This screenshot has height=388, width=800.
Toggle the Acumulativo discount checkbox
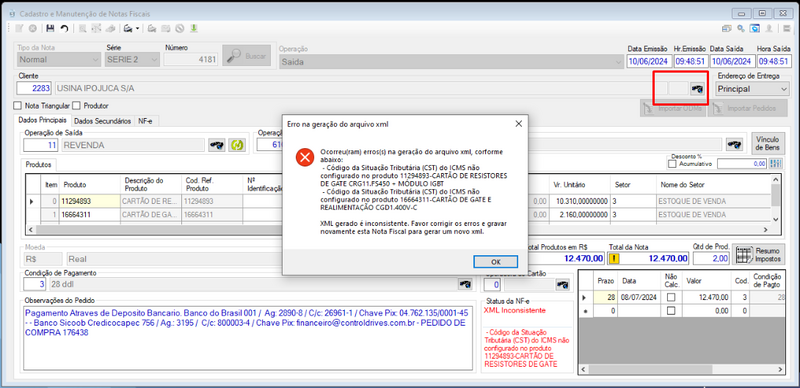point(672,164)
